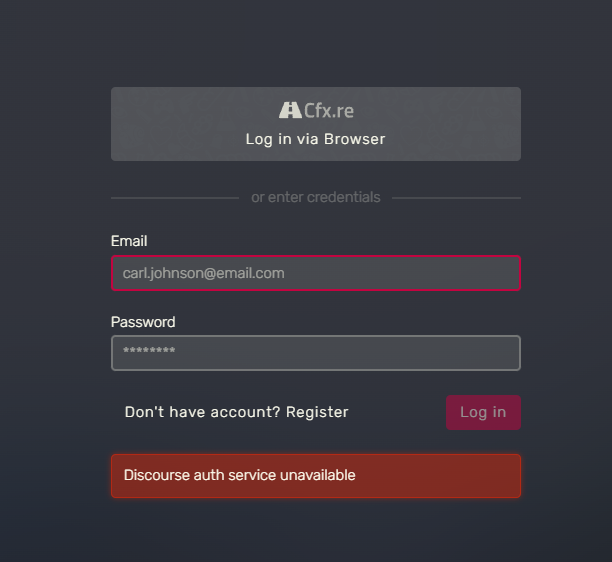
Task: Select the carl.johnson@email.com placeholder text
Action: click(x=204, y=273)
